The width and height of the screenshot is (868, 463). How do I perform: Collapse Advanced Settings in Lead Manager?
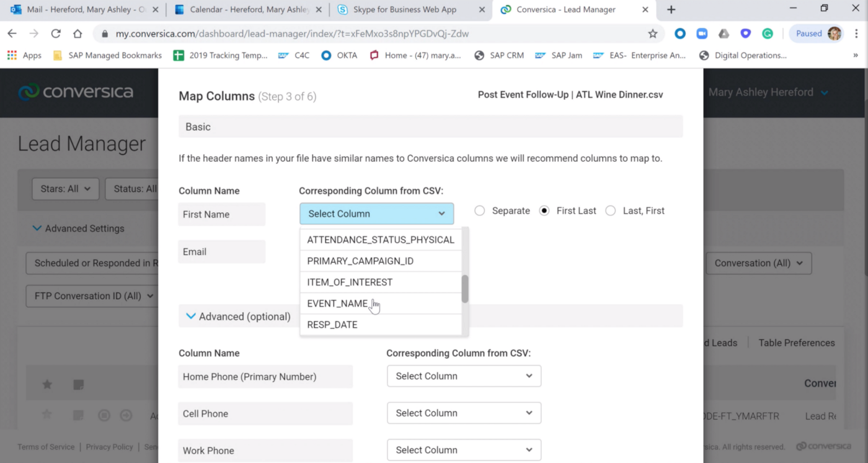click(78, 228)
